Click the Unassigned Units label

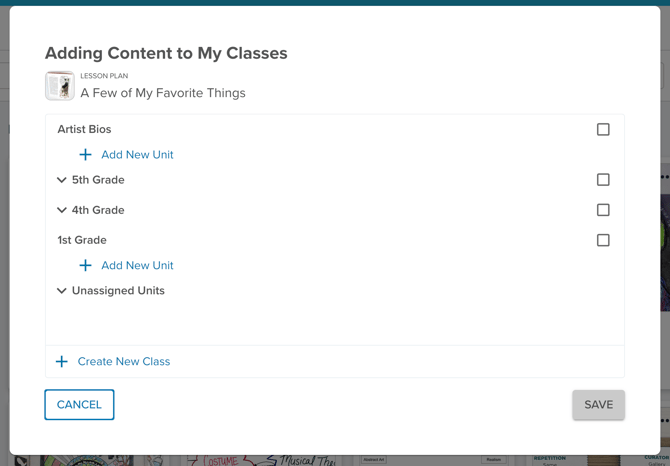118,290
